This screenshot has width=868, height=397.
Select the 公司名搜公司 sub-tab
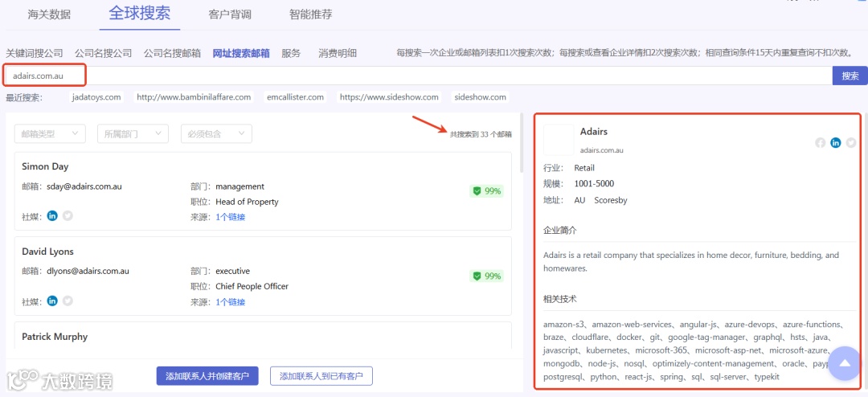click(x=104, y=53)
